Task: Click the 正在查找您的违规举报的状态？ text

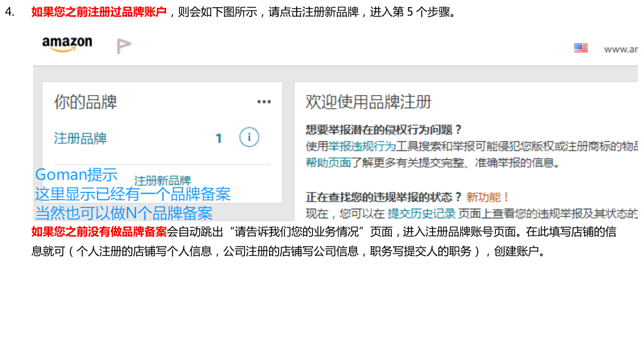Action: 383,197
